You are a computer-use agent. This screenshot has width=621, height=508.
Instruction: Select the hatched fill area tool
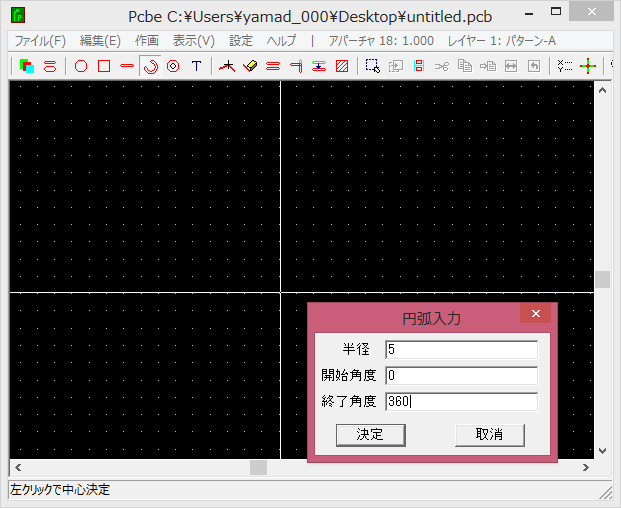click(x=342, y=66)
